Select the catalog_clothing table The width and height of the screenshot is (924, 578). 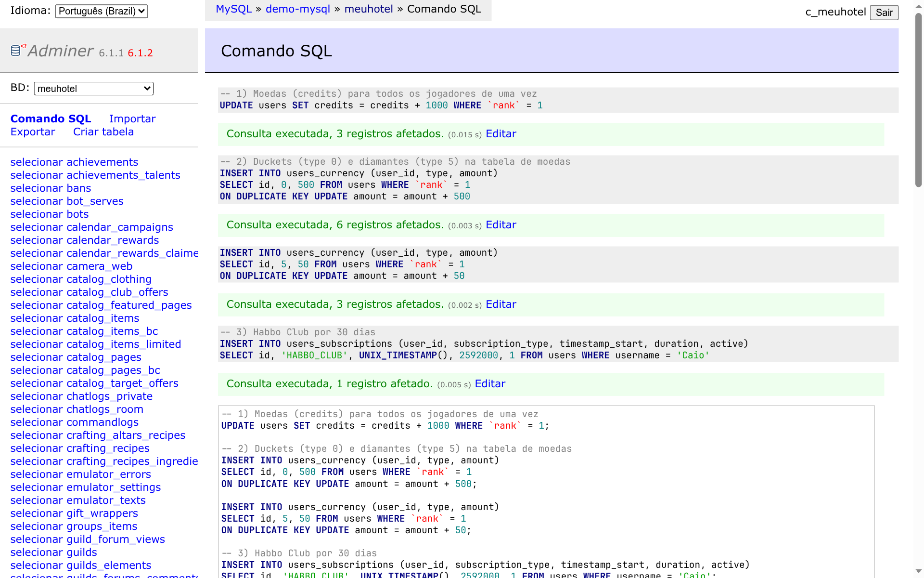(x=81, y=279)
